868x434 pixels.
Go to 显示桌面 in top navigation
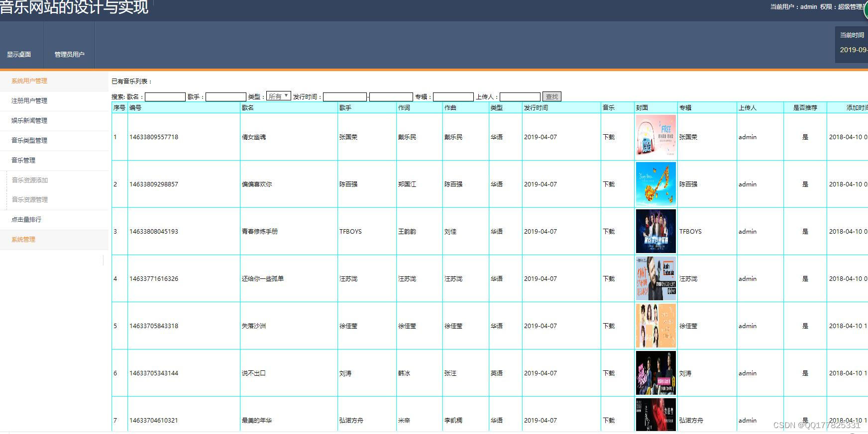(19, 55)
